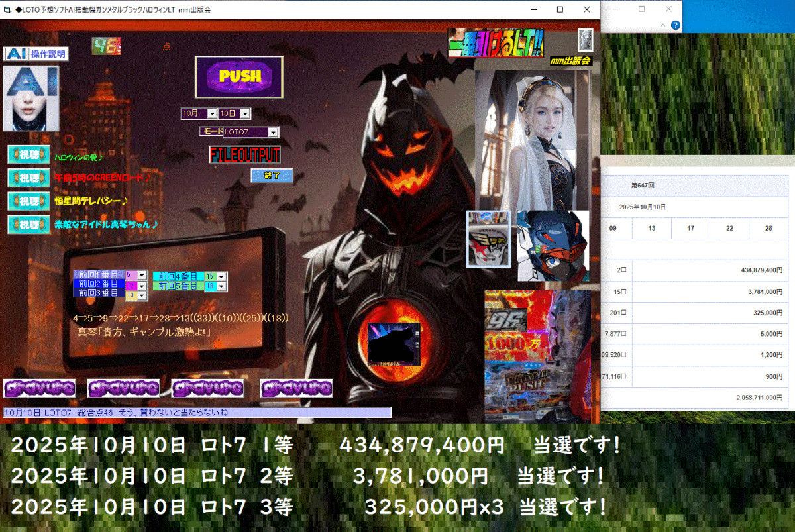Click the purple PUSH button
The image size is (795, 532).
[x=239, y=77]
